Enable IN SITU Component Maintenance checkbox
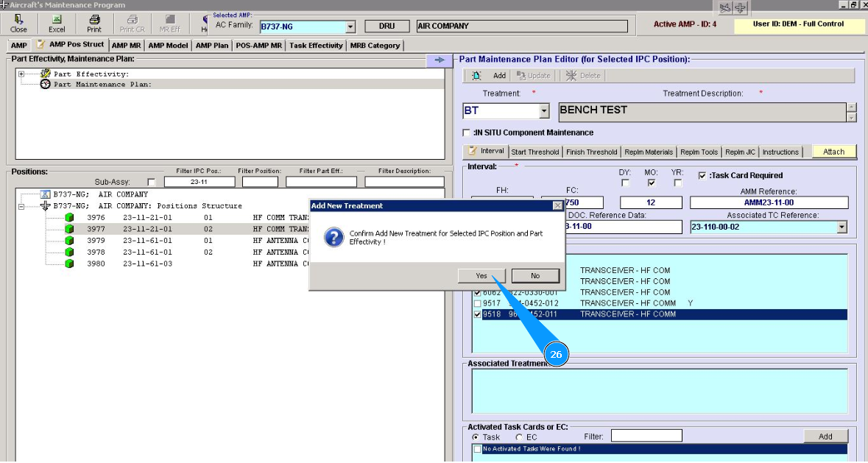Screen dimensions: 868x463 coord(467,132)
